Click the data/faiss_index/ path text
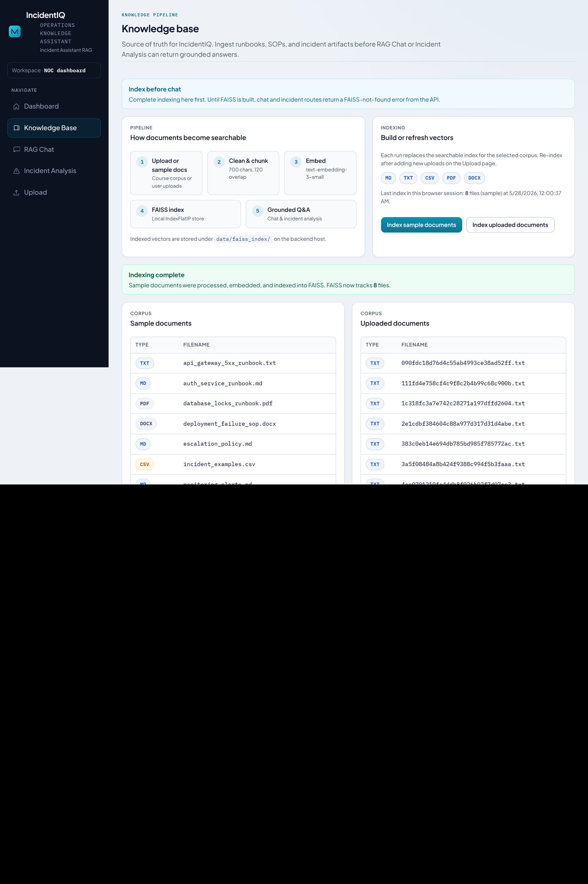 (243, 239)
